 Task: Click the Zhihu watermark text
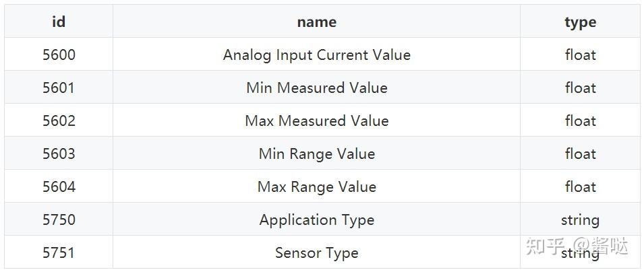pyautogui.click(x=577, y=245)
